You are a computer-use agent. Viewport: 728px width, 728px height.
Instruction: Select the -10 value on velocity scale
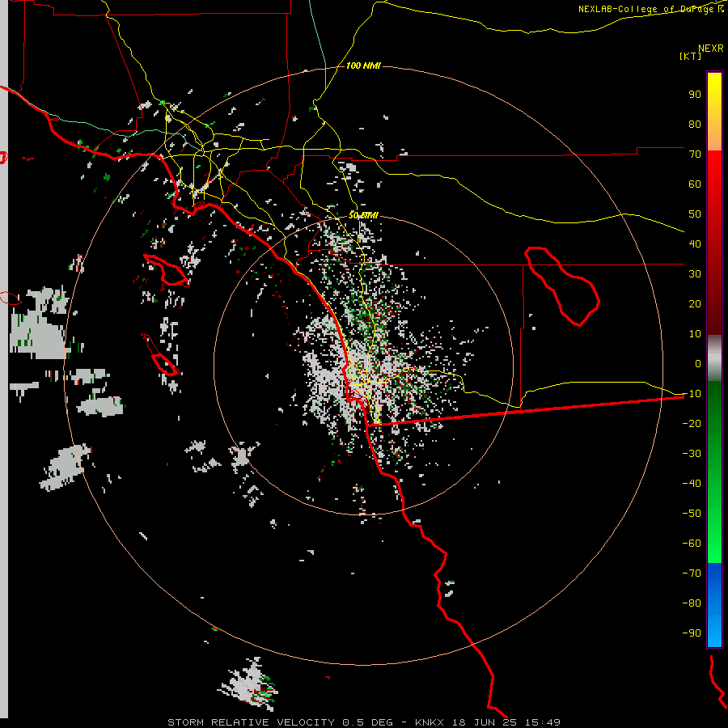point(692,394)
